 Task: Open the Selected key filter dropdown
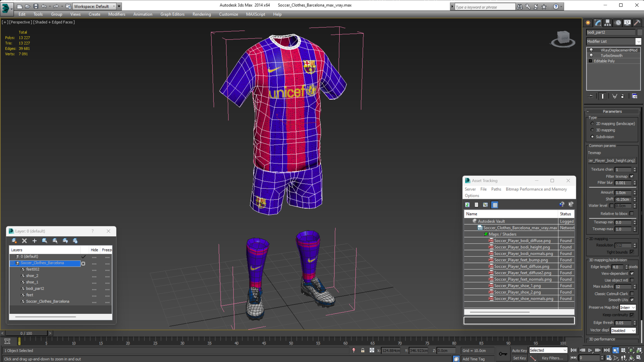click(548, 350)
